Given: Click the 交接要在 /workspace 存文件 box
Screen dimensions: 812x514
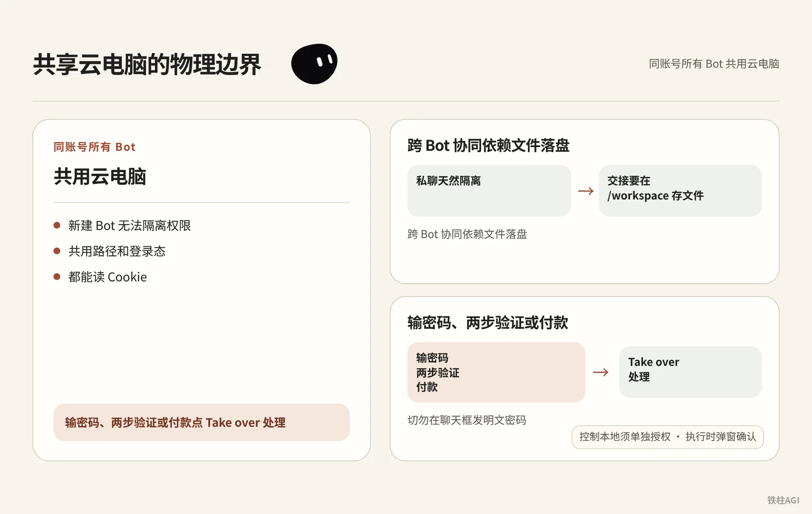Looking at the screenshot, I should tap(680, 191).
